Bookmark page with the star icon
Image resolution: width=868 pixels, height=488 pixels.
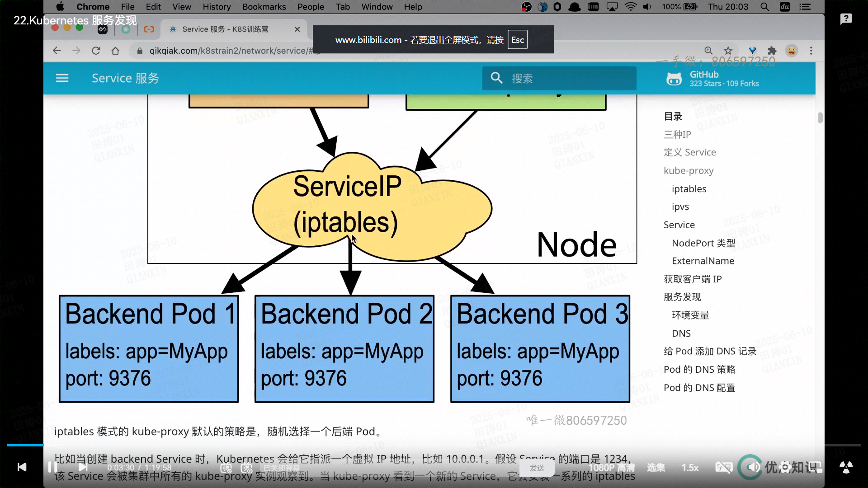(x=728, y=51)
